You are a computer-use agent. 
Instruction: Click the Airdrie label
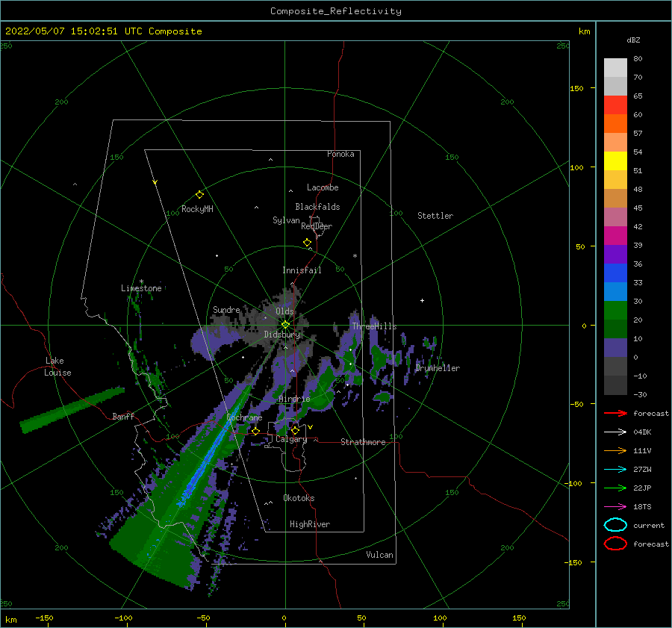(x=294, y=399)
